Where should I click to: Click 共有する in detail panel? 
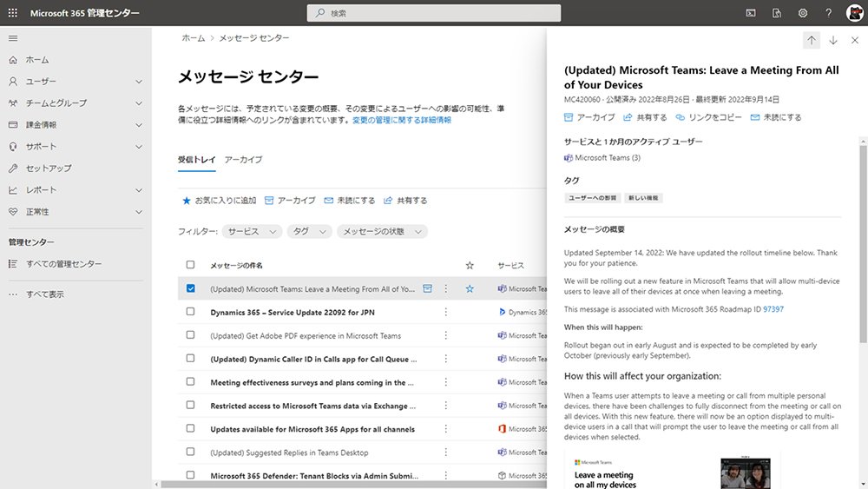click(x=646, y=117)
